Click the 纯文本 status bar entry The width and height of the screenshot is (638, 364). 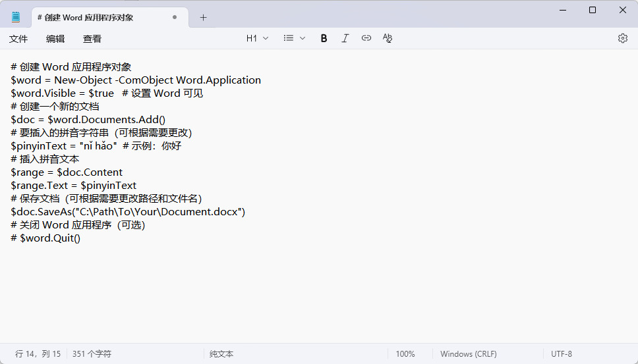[221, 354]
